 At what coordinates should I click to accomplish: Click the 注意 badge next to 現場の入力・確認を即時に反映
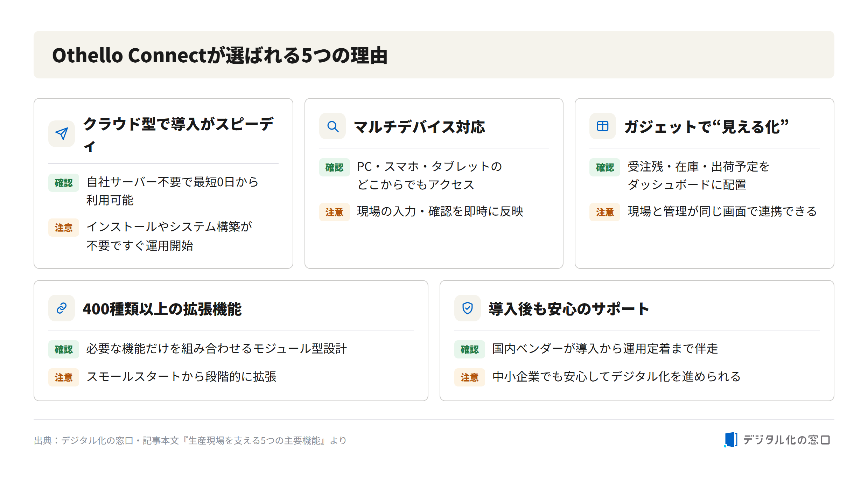tap(334, 212)
